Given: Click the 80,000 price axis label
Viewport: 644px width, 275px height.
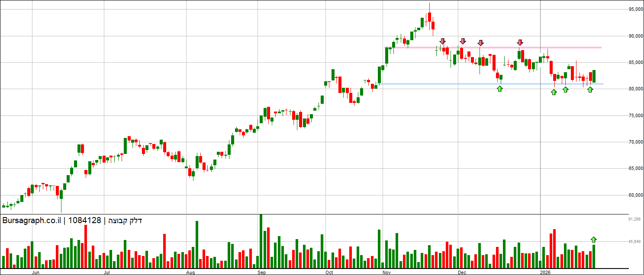Looking at the screenshot, I should coord(636,89).
